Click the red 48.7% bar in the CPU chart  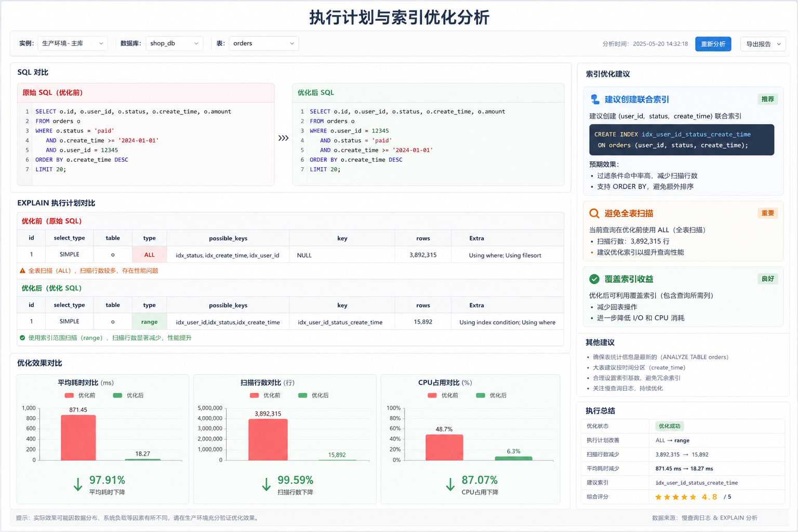click(x=444, y=447)
